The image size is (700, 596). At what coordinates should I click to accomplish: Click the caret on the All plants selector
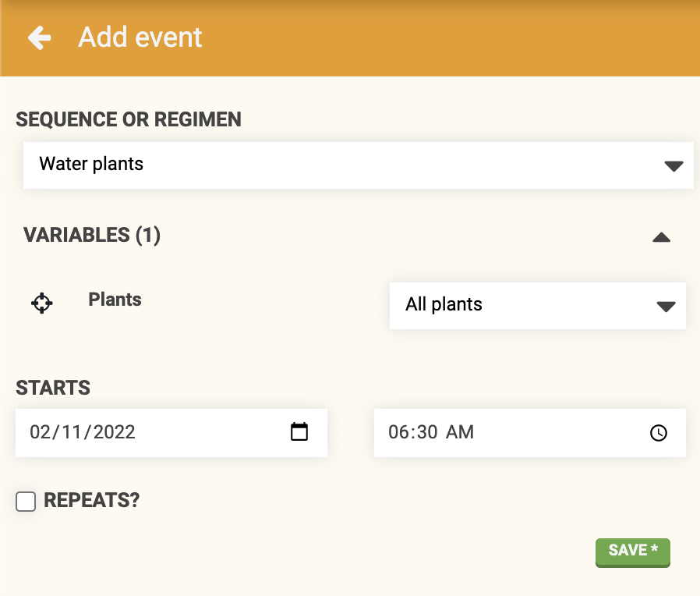coord(666,307)
